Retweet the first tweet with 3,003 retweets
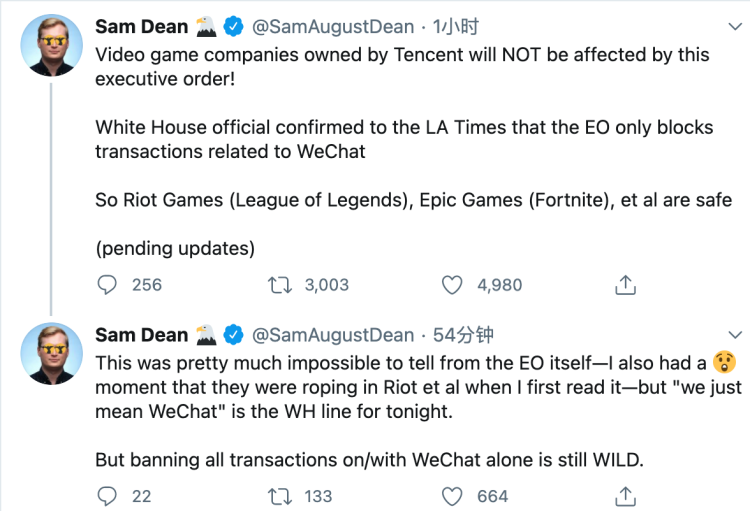750x511 pixels. click(x=279, y=285)
